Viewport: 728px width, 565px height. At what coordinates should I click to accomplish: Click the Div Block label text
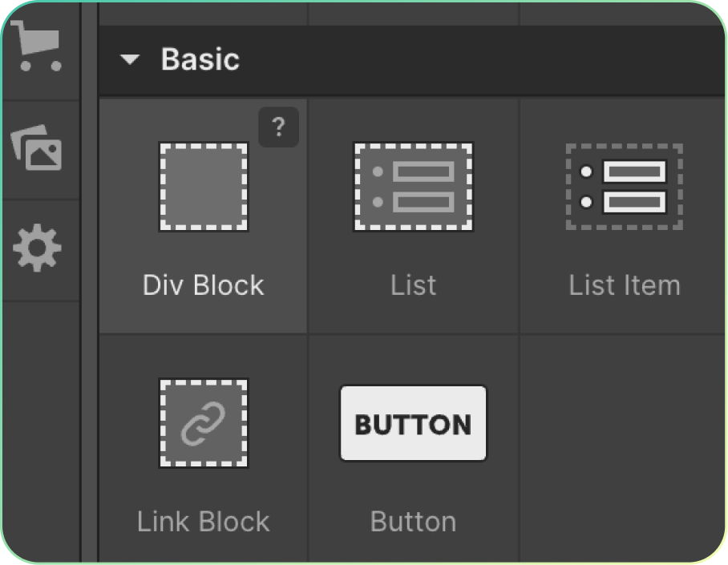click(203, 286)
